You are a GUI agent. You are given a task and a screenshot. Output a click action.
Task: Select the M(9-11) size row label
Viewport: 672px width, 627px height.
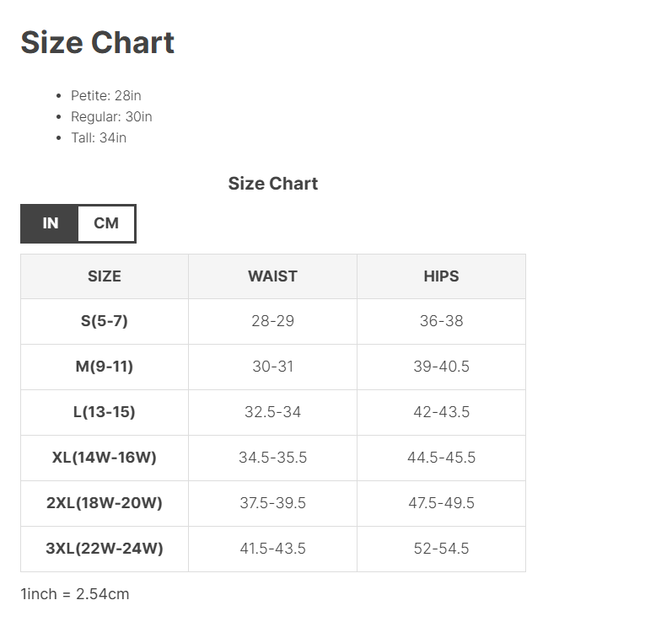105,367
